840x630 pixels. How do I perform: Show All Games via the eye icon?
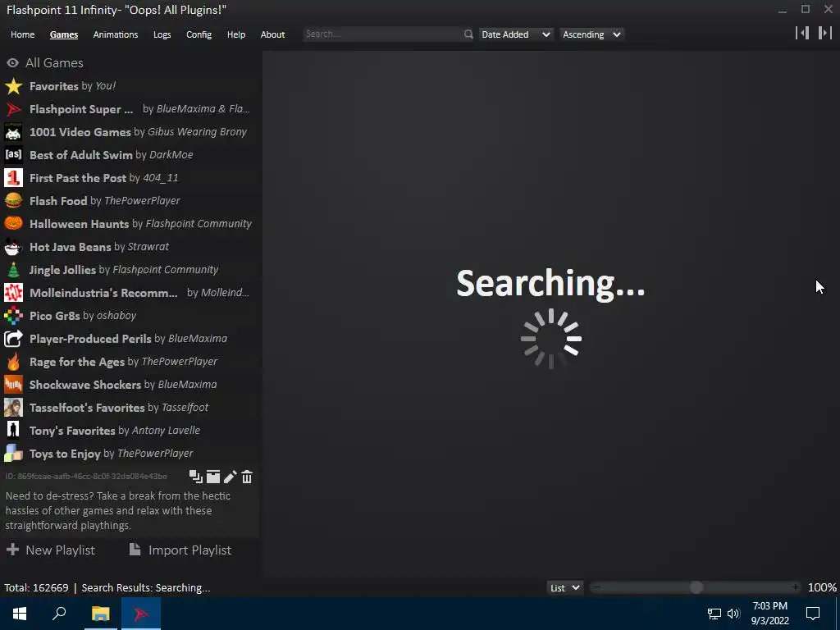12,62
